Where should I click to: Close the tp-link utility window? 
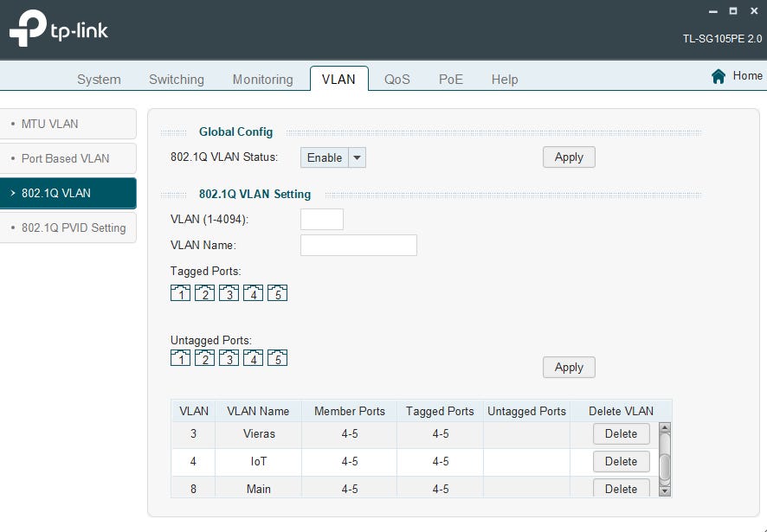click(x=754, y=10)
